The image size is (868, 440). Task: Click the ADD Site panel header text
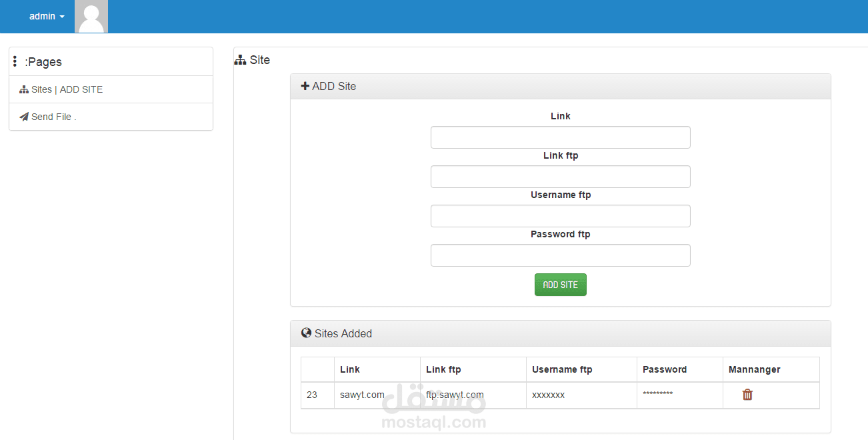334,86
